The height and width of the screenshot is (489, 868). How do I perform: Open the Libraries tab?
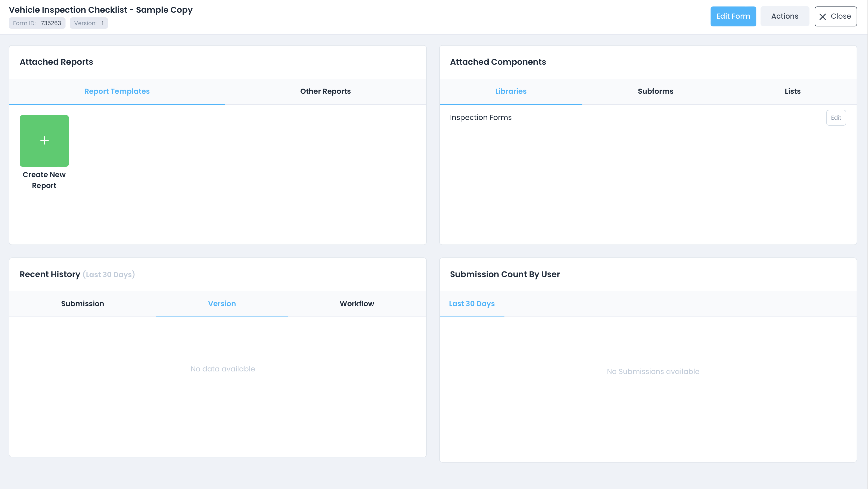[510, 91]
